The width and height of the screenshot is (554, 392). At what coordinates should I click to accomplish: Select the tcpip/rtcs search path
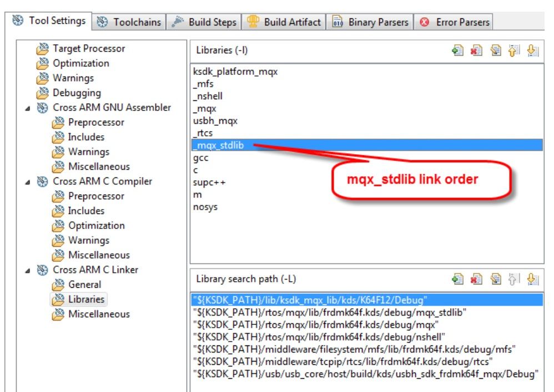(367, 362)
